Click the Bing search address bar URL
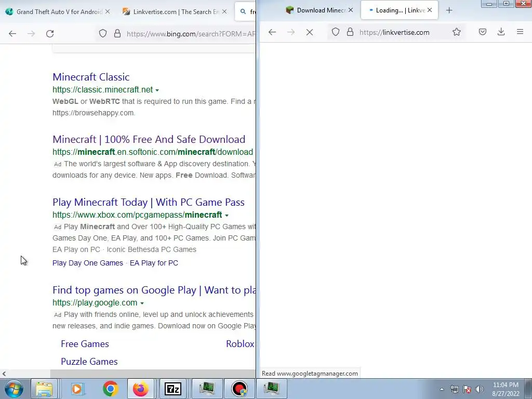532x399 pixels. coord(191,34)
